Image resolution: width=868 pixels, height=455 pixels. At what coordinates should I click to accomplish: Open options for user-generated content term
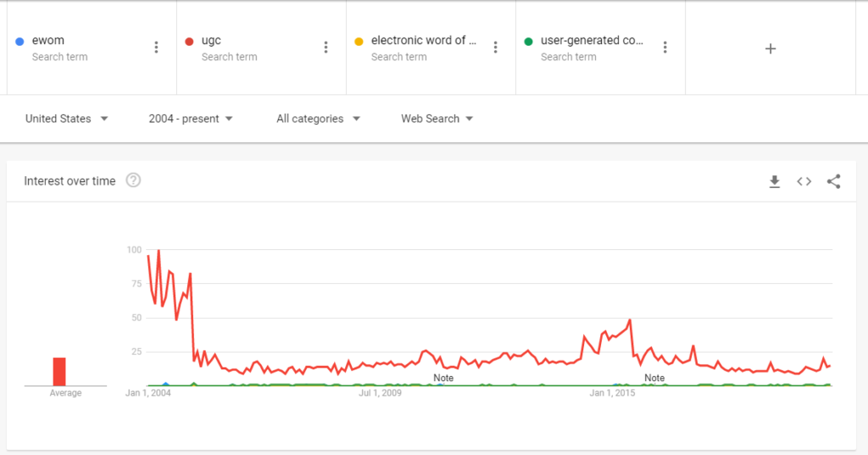[665, 47]
